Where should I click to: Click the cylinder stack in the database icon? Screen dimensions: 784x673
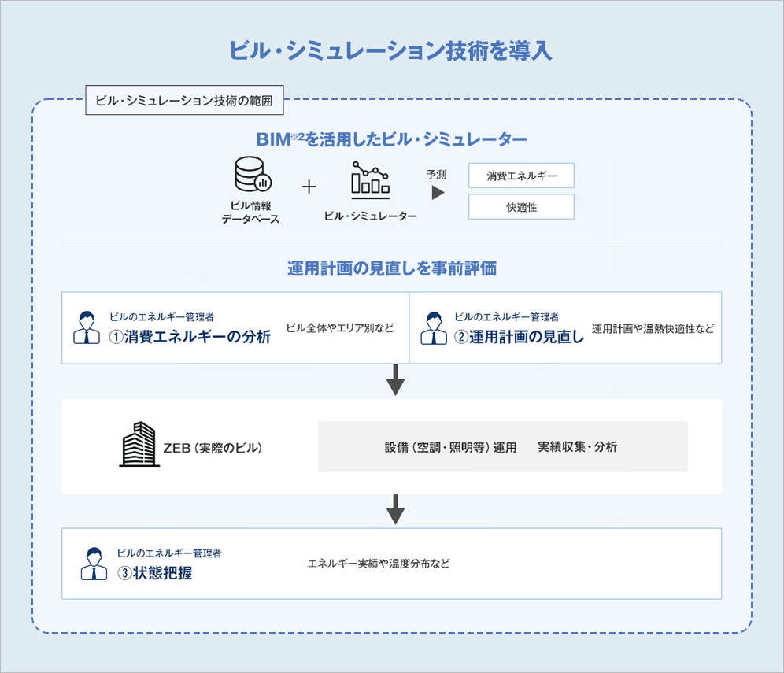249,172
